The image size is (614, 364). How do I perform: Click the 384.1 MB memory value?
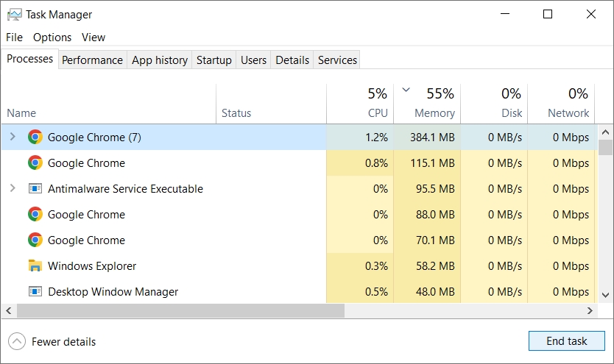(x=432, y=138)
